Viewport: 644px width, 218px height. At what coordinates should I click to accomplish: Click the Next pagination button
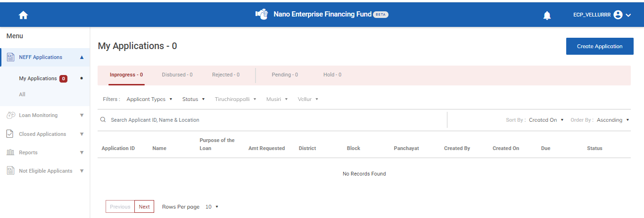pyautogui.click(x=144, y=207)
